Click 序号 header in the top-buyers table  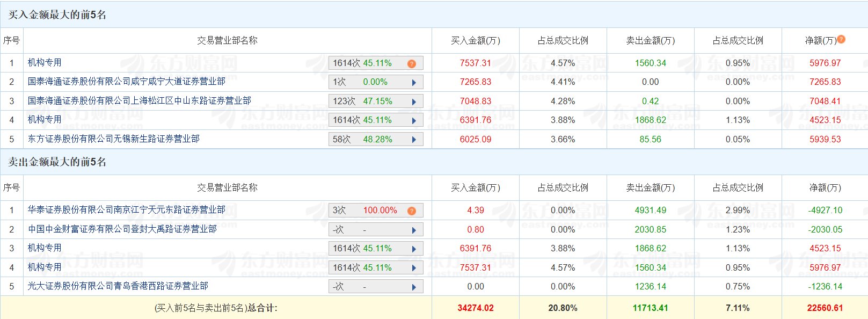(x=11, y=41)
